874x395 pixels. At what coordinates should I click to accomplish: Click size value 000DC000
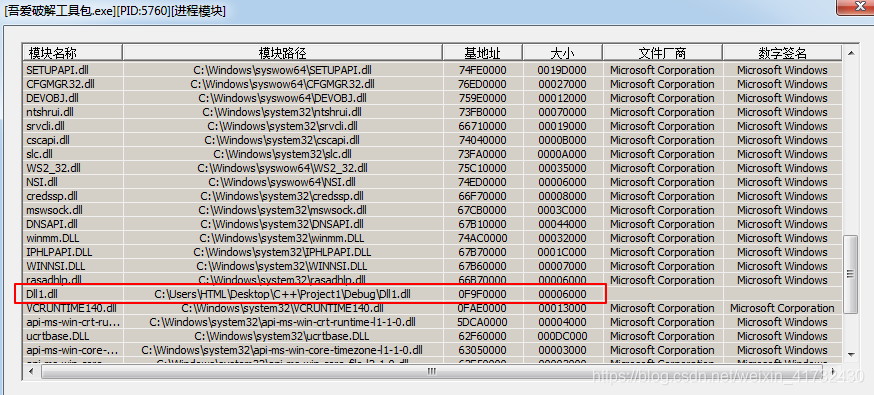562,336
